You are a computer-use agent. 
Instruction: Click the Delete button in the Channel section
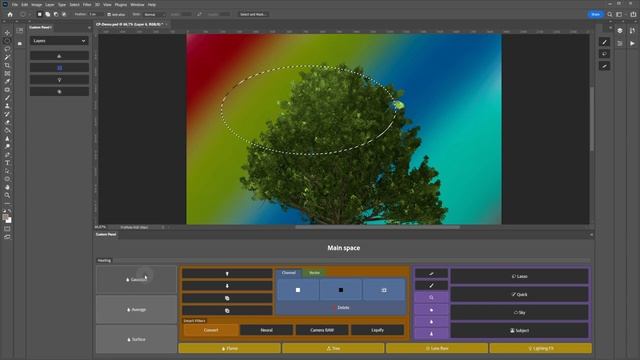click(x=341, y=308)
